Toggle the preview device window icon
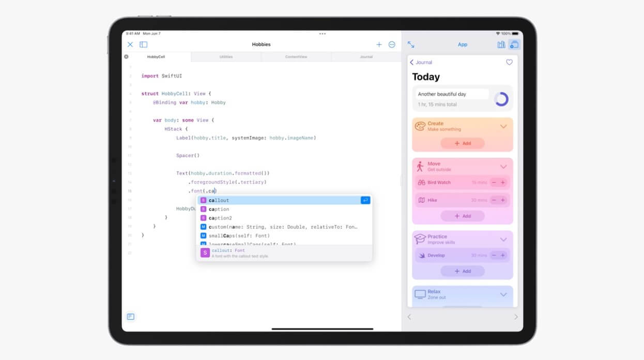 tap(514, 44)
